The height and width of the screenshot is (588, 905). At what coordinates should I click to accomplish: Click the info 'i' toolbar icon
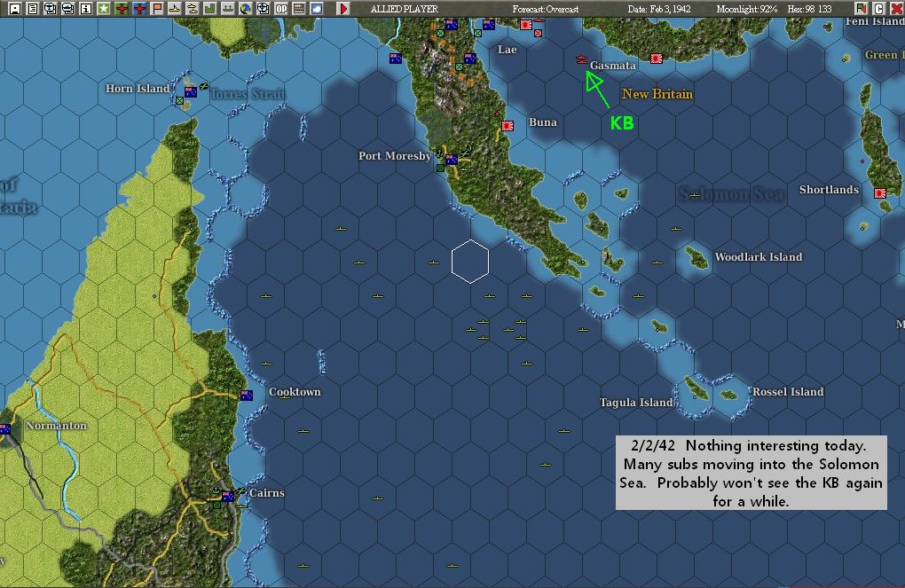(x=86, y=9)
